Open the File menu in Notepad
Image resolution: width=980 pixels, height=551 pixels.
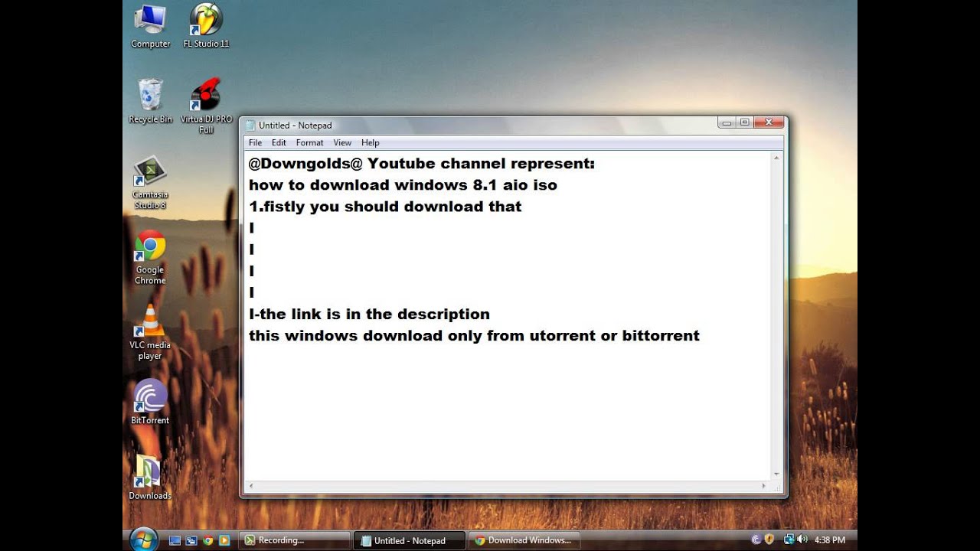(x=256, y=142)
